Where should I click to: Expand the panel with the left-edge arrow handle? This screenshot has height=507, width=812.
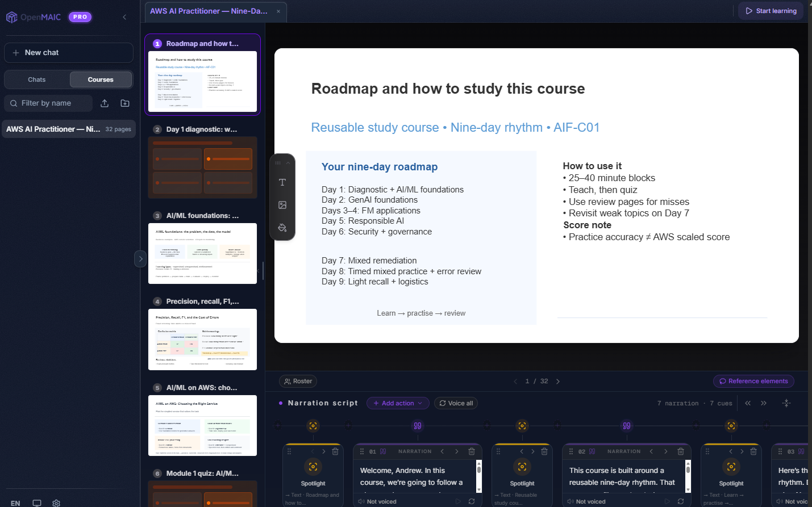click(140, 259)
